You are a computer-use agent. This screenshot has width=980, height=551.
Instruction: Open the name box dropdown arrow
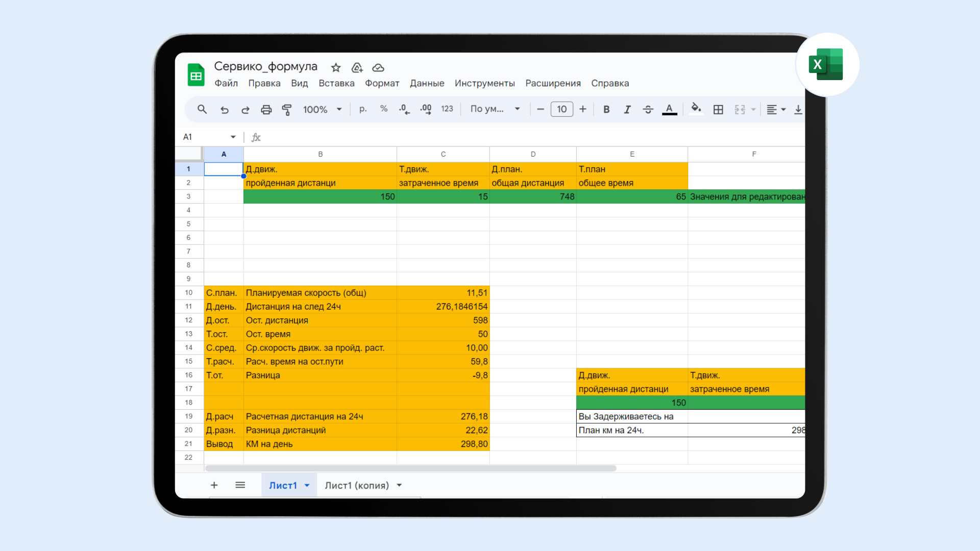coord(233,137)
